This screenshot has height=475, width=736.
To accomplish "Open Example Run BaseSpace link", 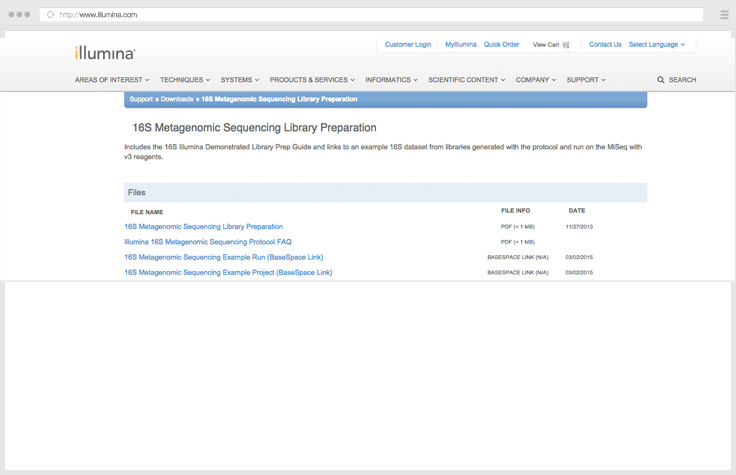I will 223,257.
